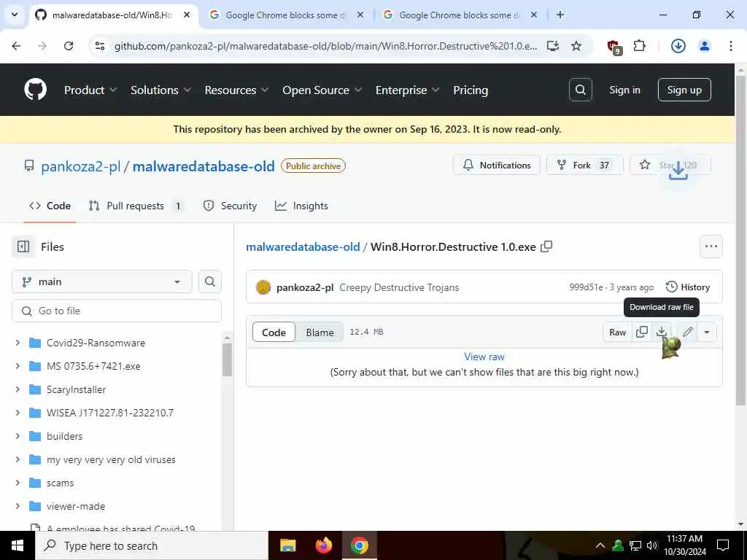Launch Firefox from taskbar

coord(323,545)
